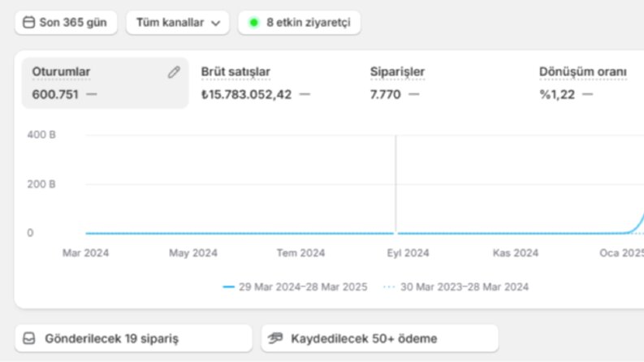Image resolution: width=644 pixels, height=362 pixels.
Task: Click the Tem 2024 axis label
Action: click(300, 252)
